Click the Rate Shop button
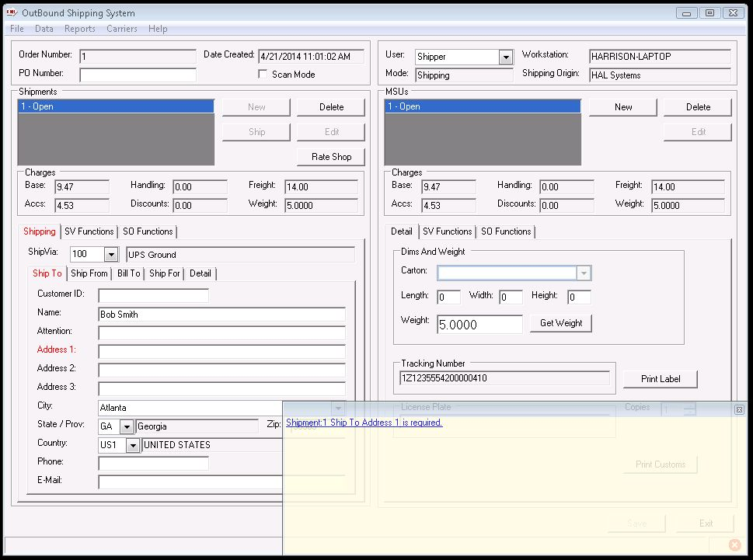Viewport: 753px width, 560px height. point(330,156)
